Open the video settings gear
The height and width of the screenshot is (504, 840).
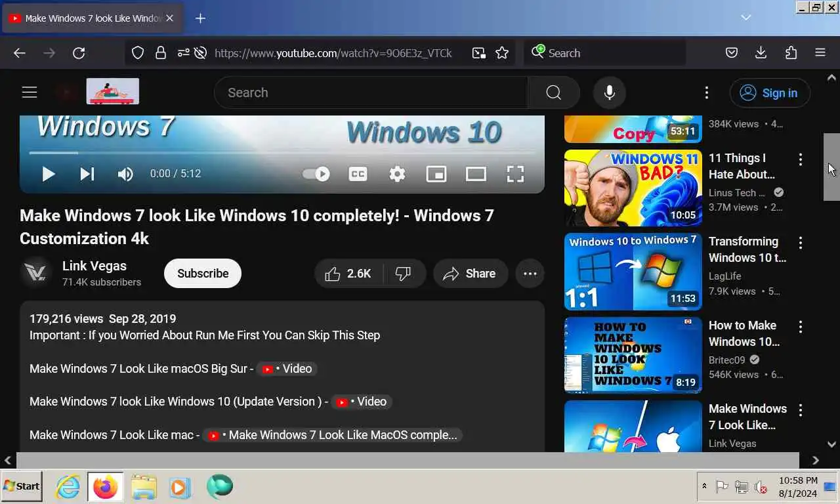397,174
